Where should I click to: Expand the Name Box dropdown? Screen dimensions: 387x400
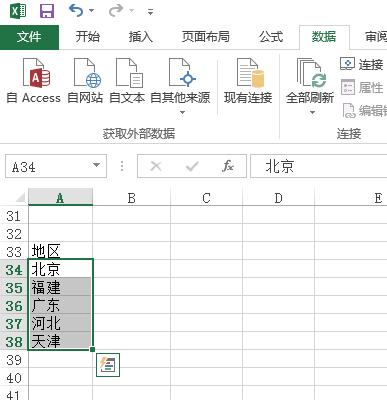[97, 165]
